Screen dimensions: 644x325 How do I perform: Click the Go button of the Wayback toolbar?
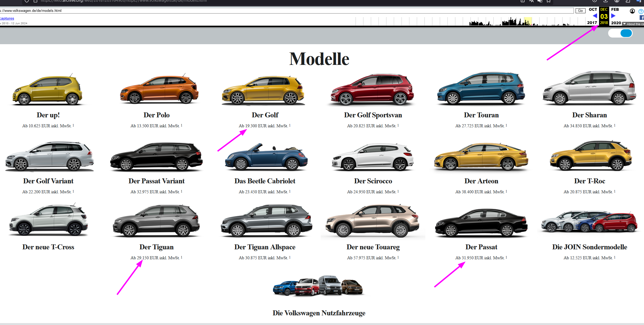[x=580, y=11]
